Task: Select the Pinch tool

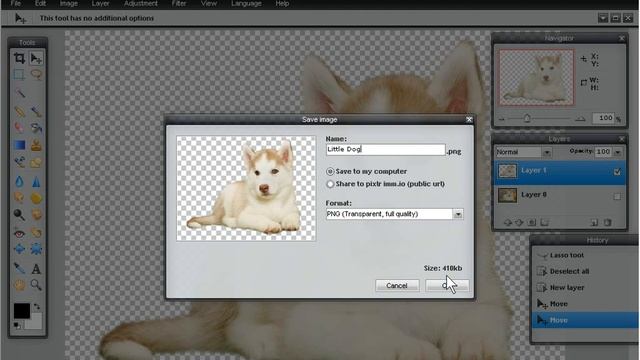Action: click(36, 249)
